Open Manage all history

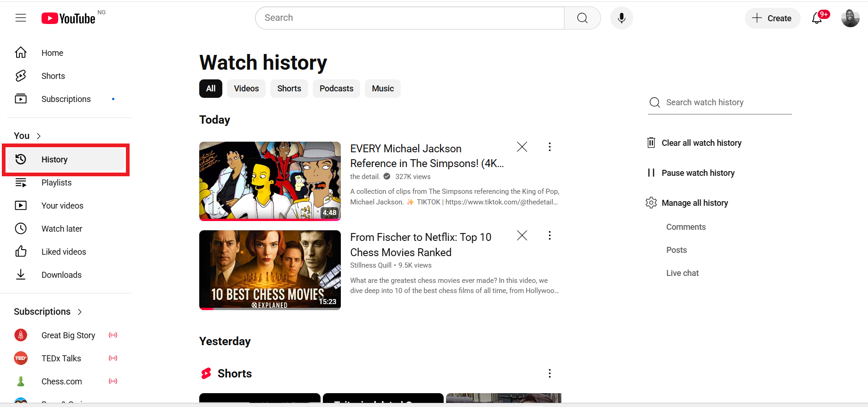[688, 203]
